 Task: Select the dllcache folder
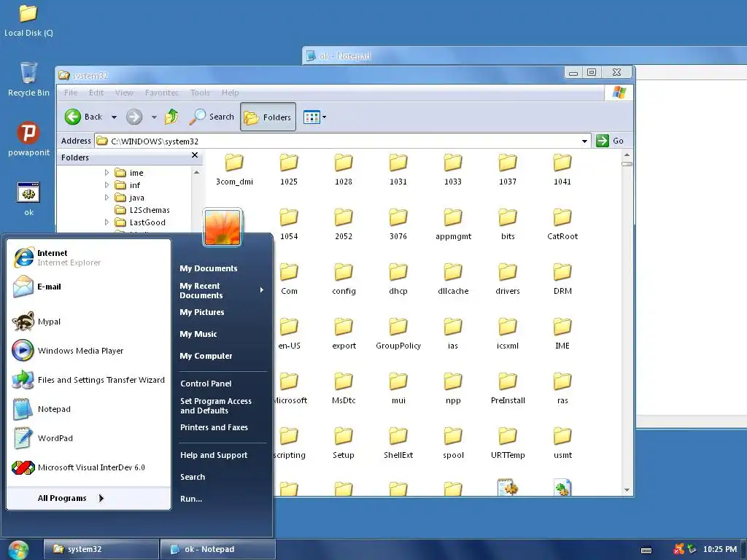453,279
